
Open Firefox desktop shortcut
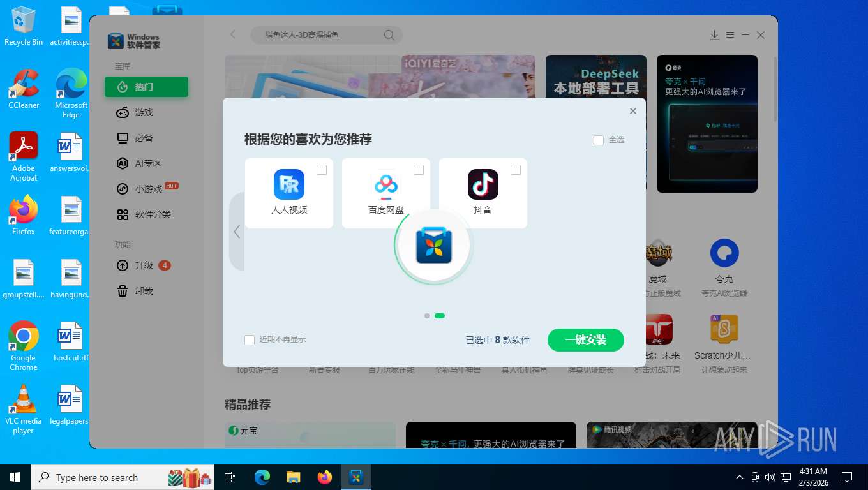tap(24, 216)
